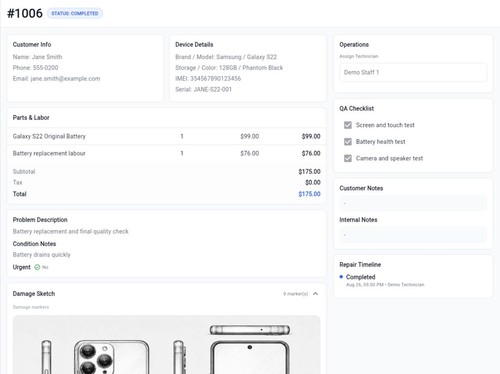
Task: Click the front-view phone sketch
Action: pyautogui.click(x=250, y=357)
